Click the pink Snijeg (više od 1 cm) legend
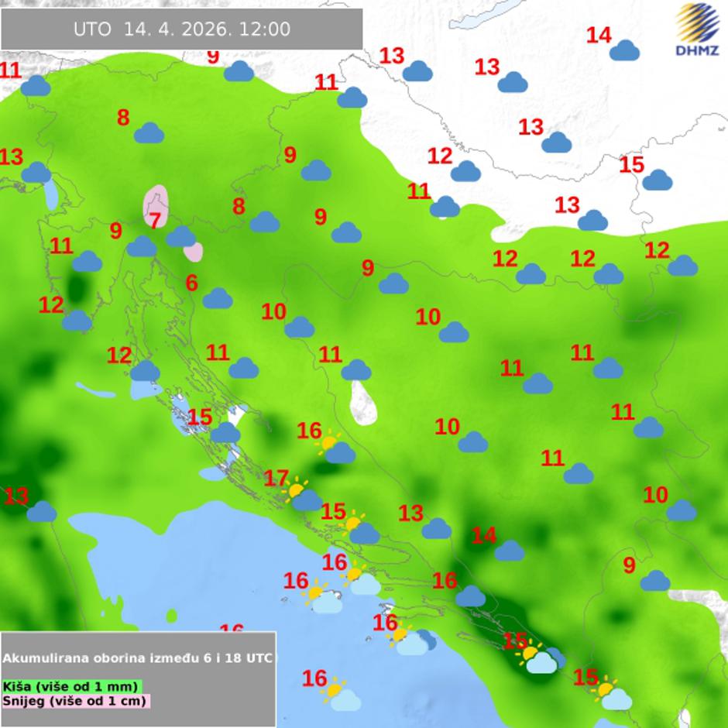This screenshot has height=728, width=728. (x=76, y=701)
